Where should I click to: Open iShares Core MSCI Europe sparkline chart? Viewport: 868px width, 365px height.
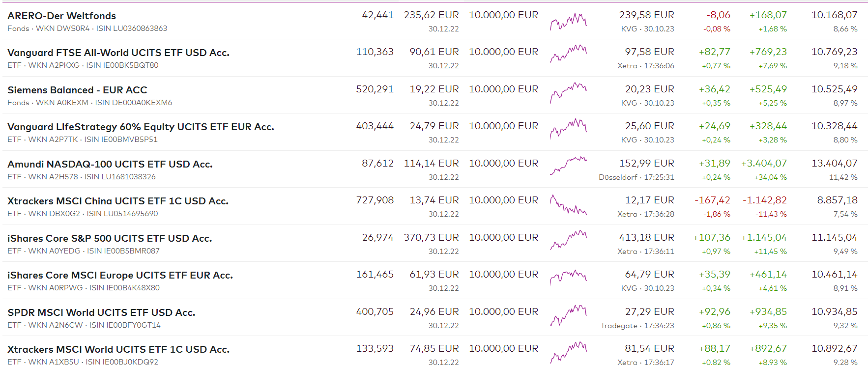click(568, 277)
